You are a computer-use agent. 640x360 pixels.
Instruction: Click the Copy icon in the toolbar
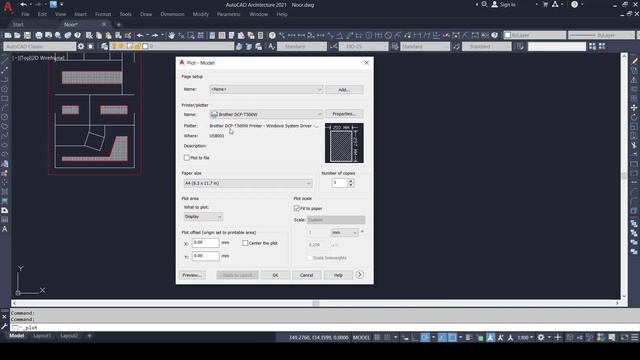point(99,36)
